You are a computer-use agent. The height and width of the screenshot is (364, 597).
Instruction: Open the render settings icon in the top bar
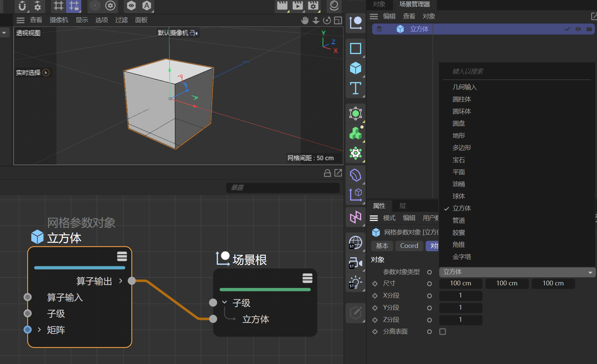[x=313, y=6]
